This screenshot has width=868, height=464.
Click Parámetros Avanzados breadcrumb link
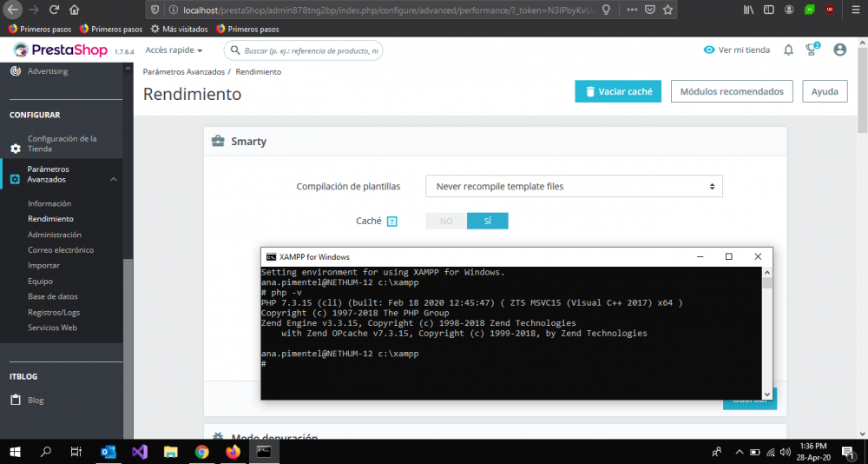coord(184,72)
